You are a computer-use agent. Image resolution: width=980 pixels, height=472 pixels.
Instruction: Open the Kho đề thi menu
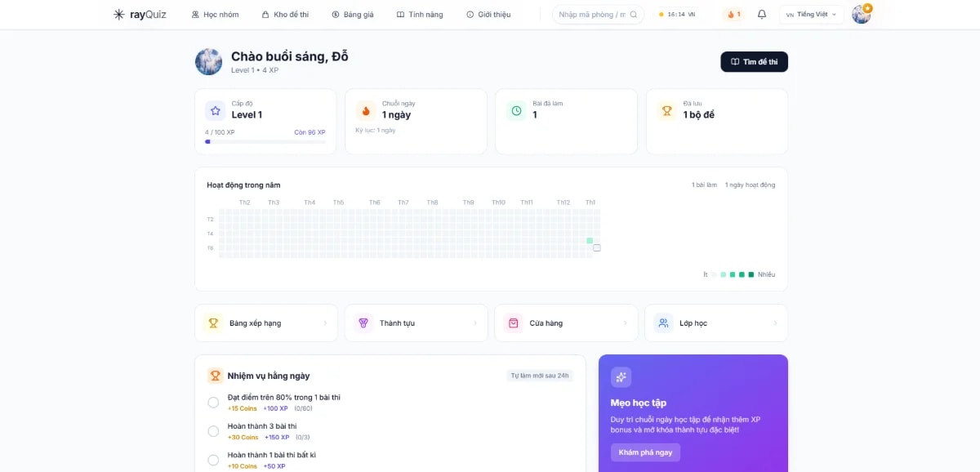(287, 14)
